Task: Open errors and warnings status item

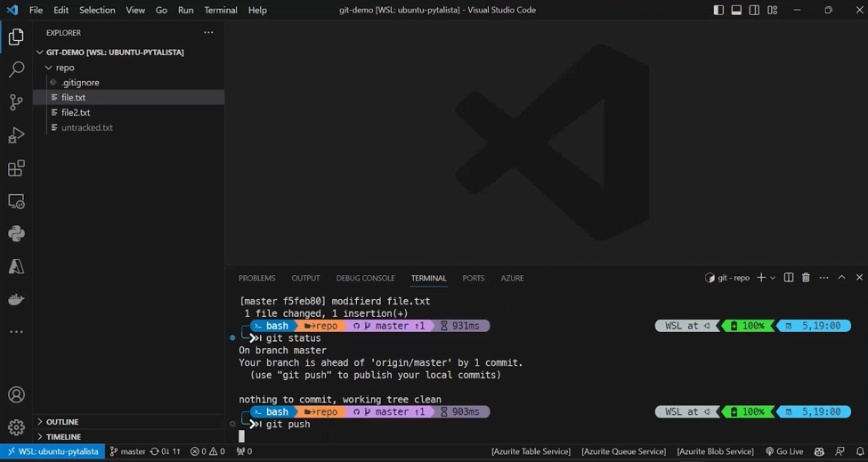Action: point(207,451)
